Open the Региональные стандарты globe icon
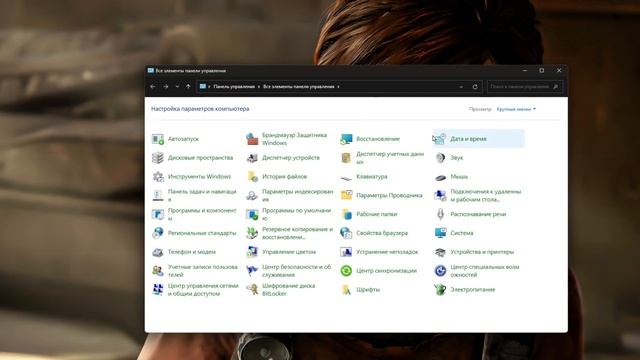The width and height of the screenshot is (640, 360). click(x=158, y=233)
